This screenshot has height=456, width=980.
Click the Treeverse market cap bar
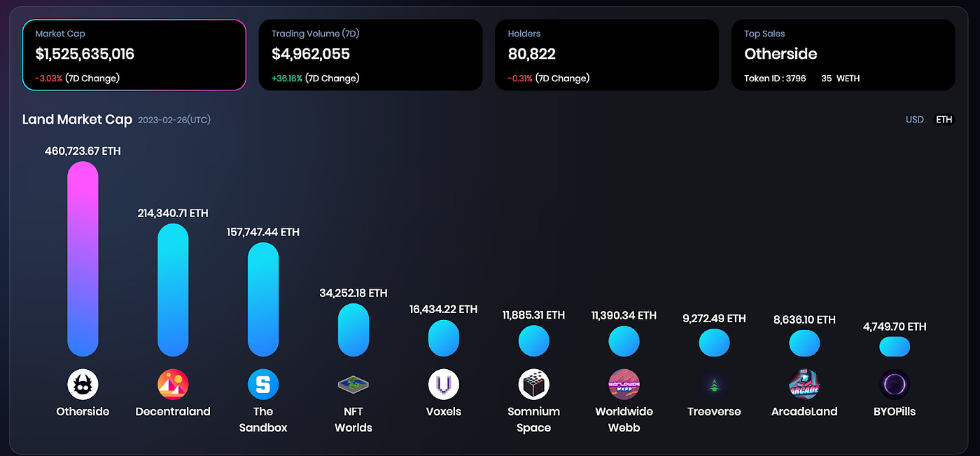click(715, 343)
